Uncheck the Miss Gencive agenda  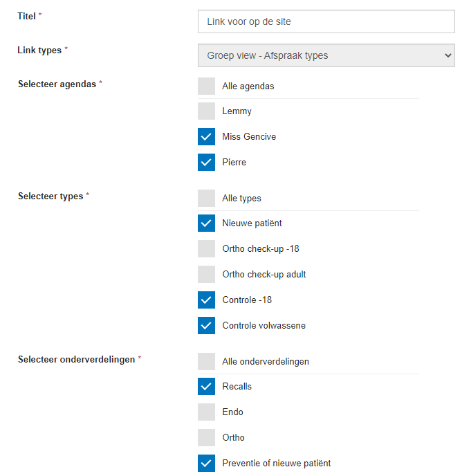point(206,137)
